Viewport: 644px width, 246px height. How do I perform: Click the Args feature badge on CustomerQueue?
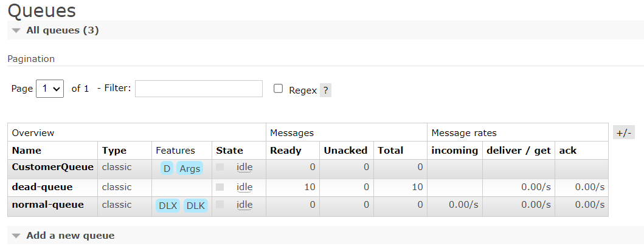[x=190, y=168]
